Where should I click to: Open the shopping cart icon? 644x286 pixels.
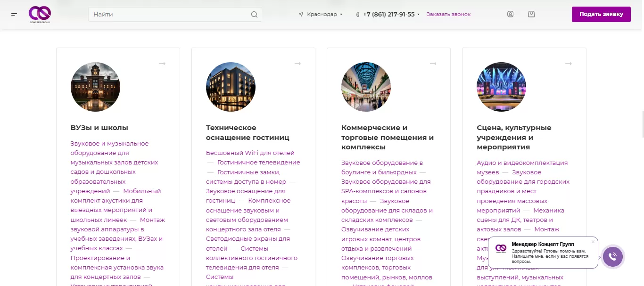[531, 14]
